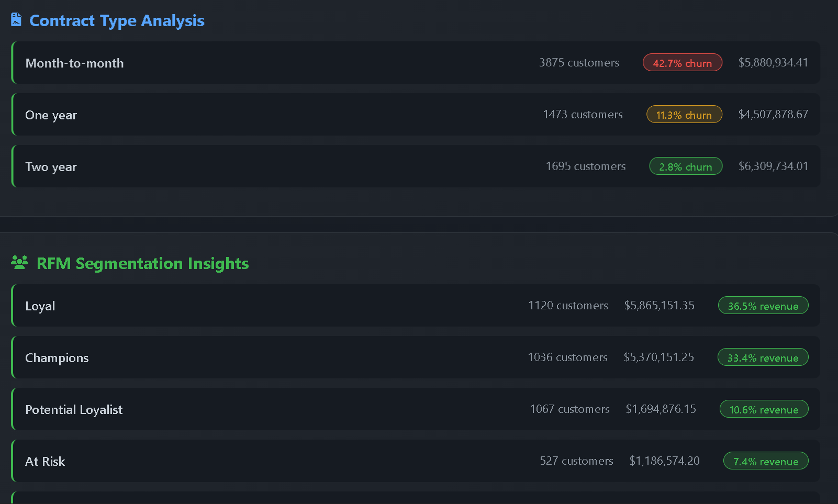
Task: Click the document icon beside Contract Type Analysis
Action: pyautogui.click(x=17, y=19)
